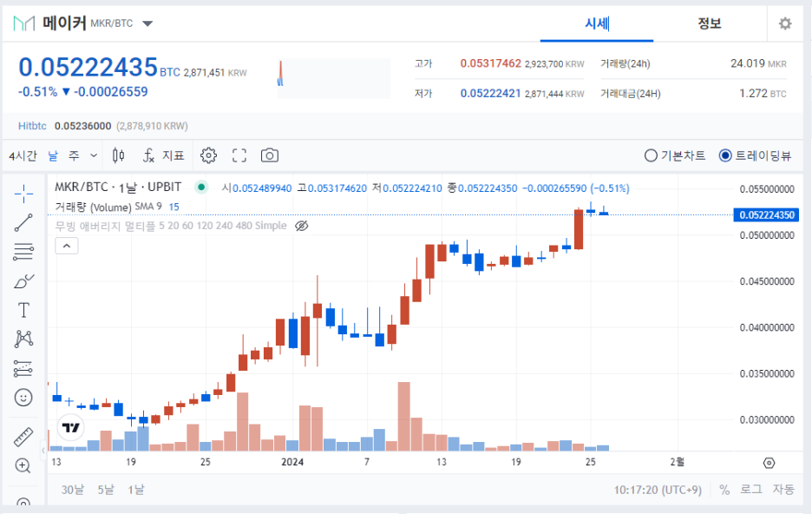Toggle percent scale mode

tap(724, 490)
